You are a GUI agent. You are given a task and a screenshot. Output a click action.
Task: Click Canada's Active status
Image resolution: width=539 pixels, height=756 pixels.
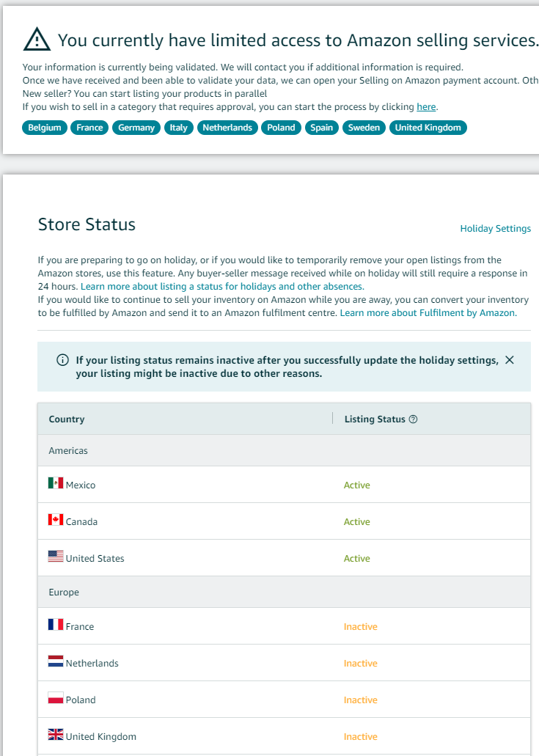pyautogui.click(x=356, y=522)
